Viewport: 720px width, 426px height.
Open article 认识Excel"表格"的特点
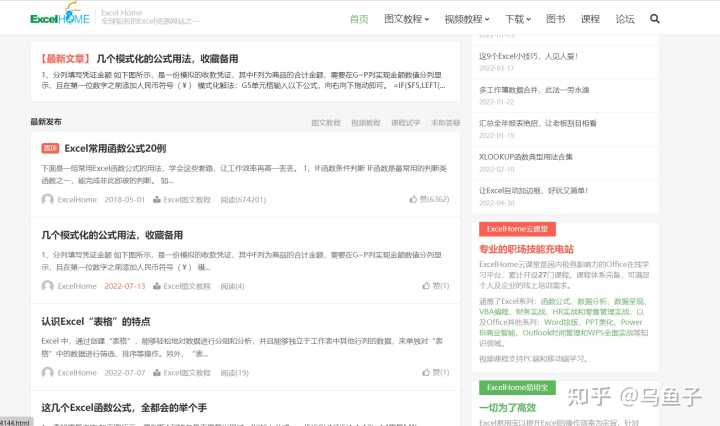[x=96, y=321]
